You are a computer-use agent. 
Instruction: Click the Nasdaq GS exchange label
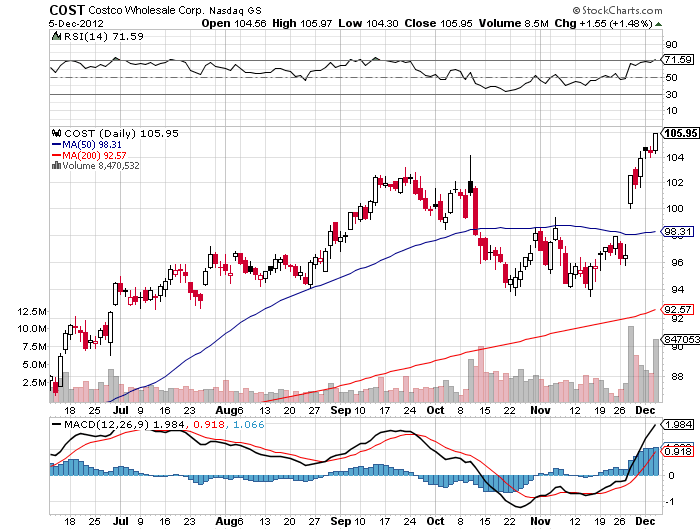236,10
